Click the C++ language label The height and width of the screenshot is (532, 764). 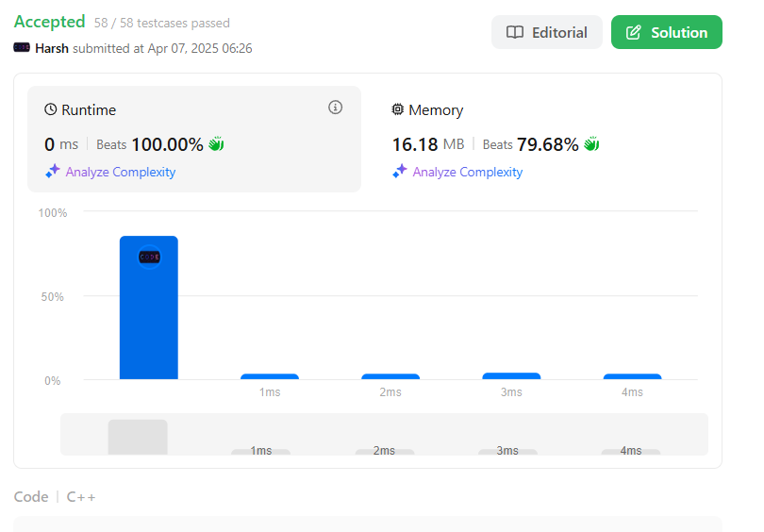[x=81, y=496]
